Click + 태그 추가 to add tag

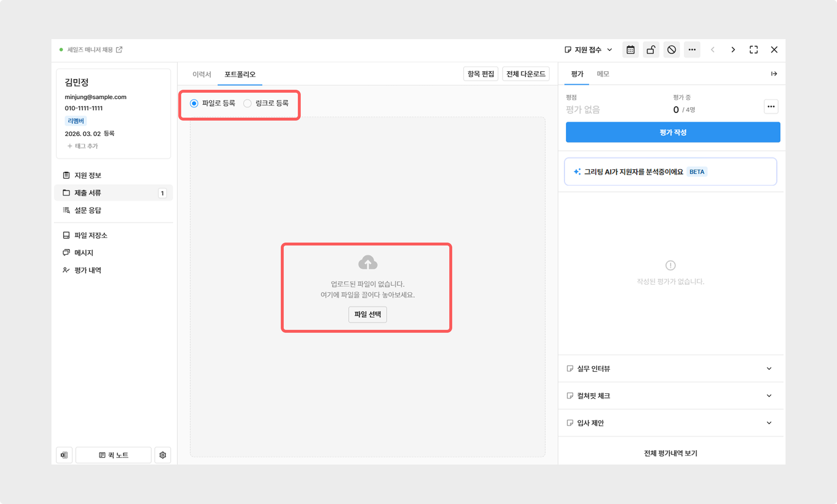pos(83,146)
